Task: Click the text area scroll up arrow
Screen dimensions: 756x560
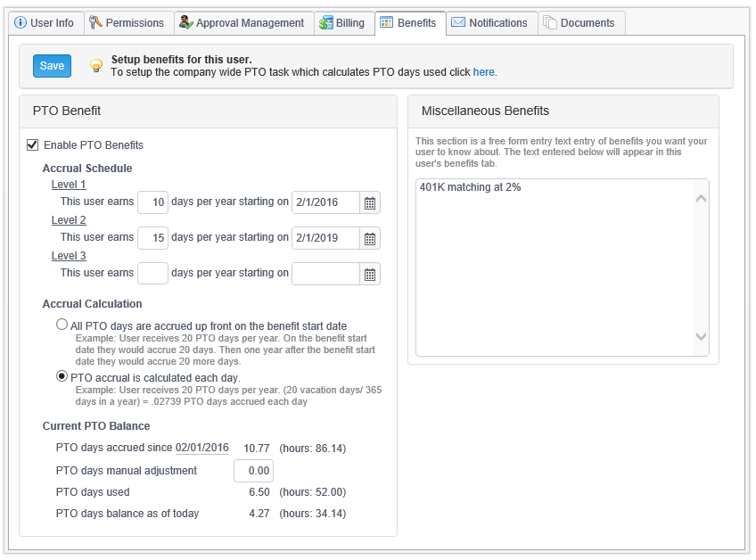Action: click(701, 199)
